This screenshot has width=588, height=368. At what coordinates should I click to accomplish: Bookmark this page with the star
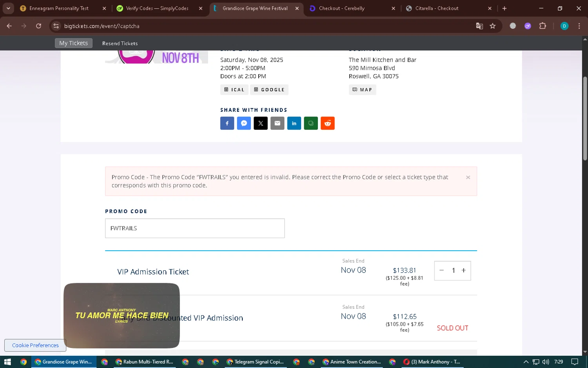(493, 26)
